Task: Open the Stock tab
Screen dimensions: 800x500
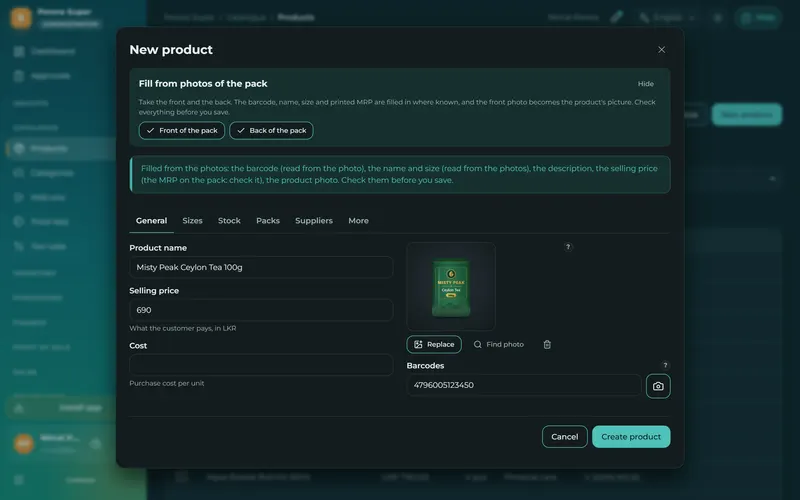Action: [x=229, y=221]
